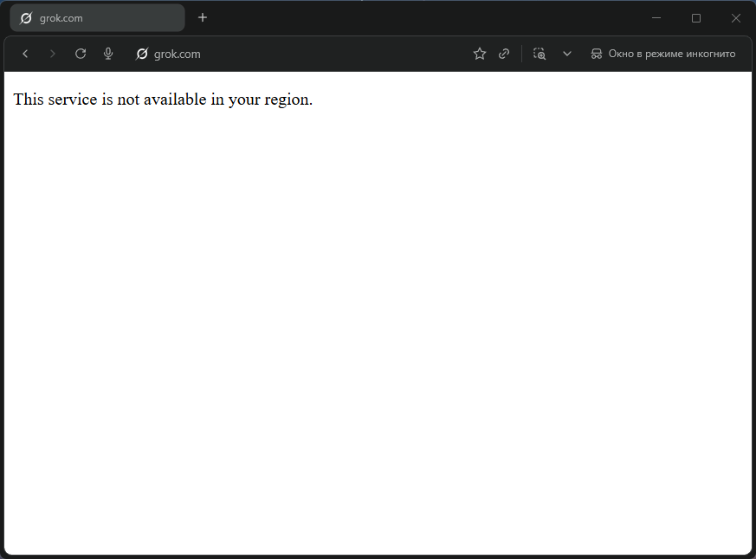The image size is (756, 559).
Task: Go back to the previous page
Action: coord(25,54)
